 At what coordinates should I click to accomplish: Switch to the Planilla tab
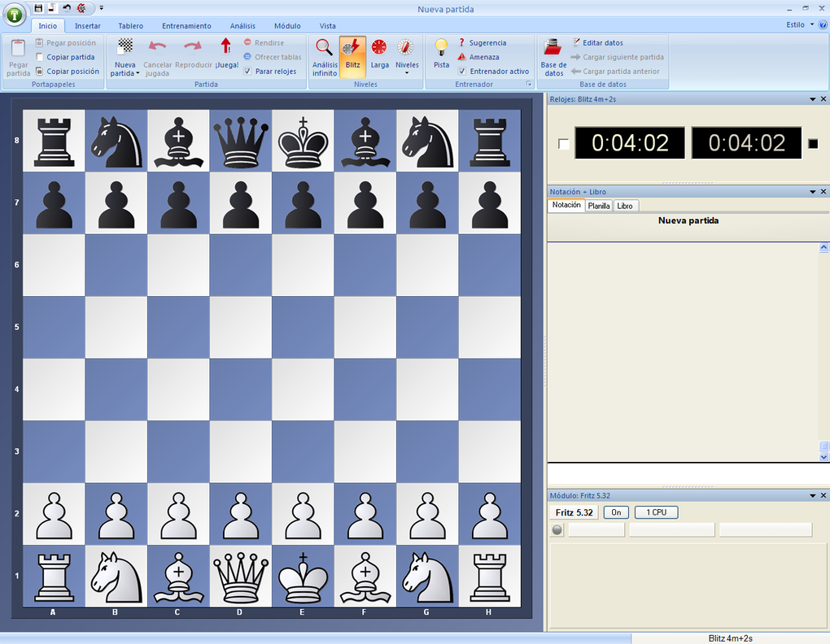[599, 206]
